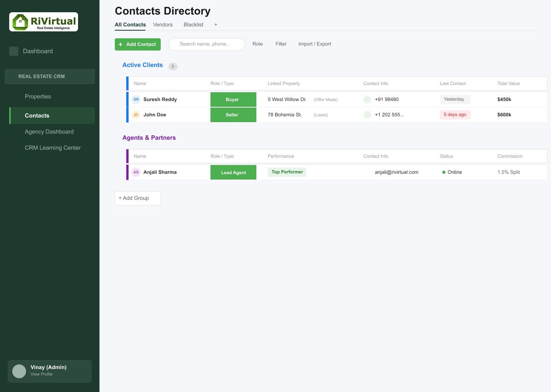Collapse the Agents & Partners group

149,138
